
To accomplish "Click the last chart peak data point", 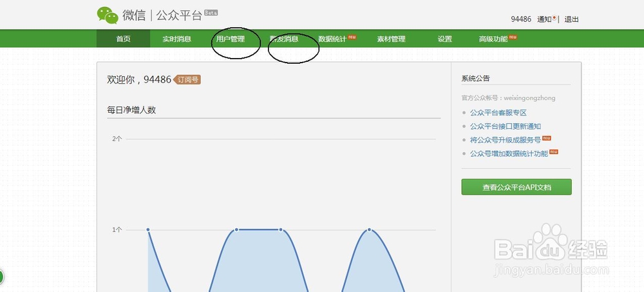I will pos(369,229).
